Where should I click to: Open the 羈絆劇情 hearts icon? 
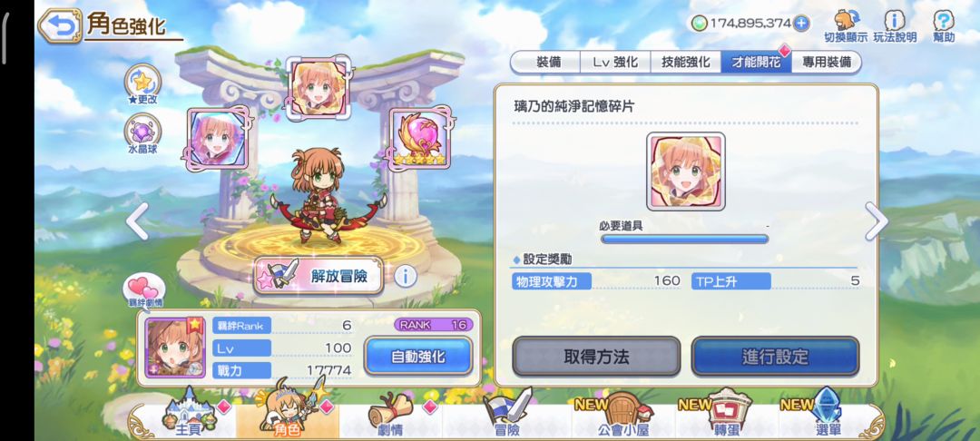click(145, 291)
